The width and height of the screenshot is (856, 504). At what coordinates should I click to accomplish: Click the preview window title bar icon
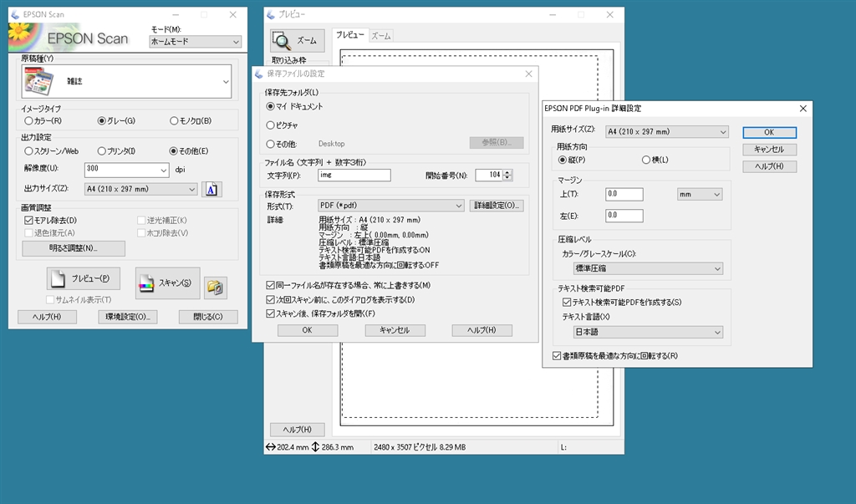(x=271, y=15)
